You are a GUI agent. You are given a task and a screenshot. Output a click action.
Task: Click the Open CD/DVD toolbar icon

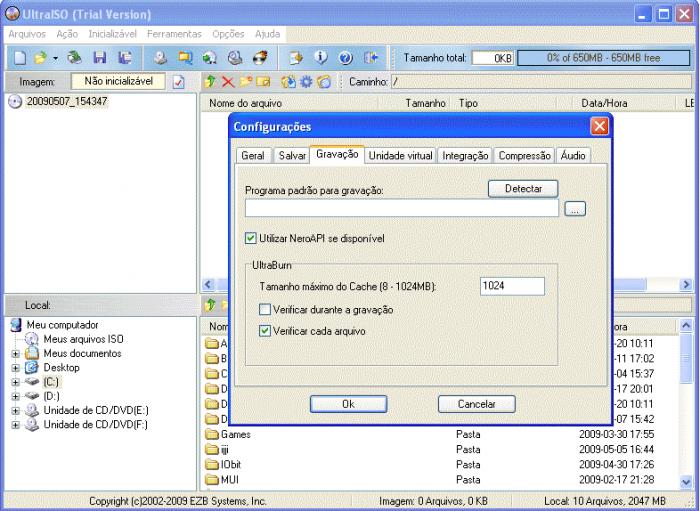(74, 58)
